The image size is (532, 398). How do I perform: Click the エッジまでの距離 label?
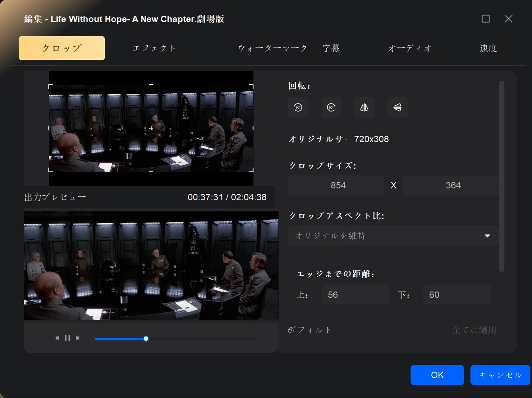pyautogui.click(x=336, y=274)
